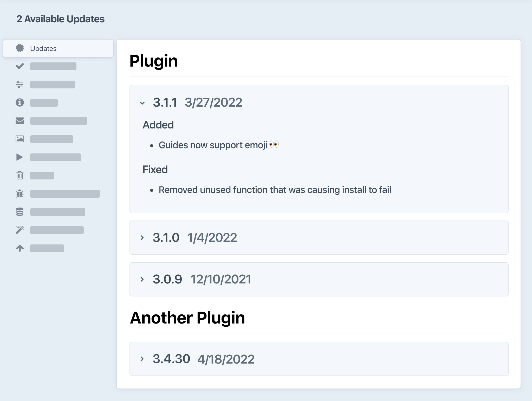Select Updates in the sidebar navigation
This screenshot has width=532, height=401.
(43, 48)
